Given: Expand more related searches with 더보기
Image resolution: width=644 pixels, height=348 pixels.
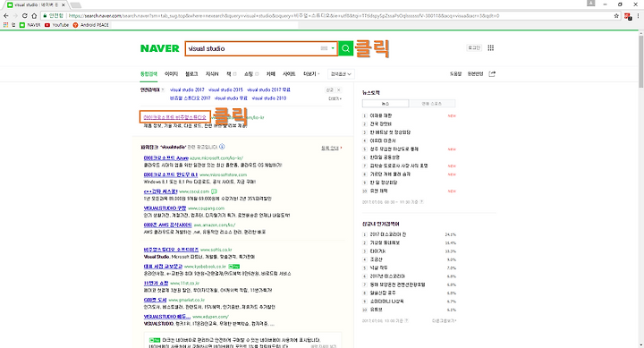Looking at the screenshot, I should pyautogui.click(x=335, y=98).
